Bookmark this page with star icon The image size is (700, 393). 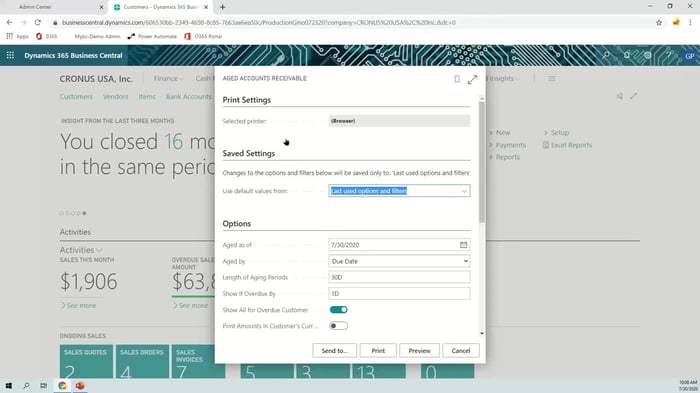pyautogui.click(x=659, y=22)
